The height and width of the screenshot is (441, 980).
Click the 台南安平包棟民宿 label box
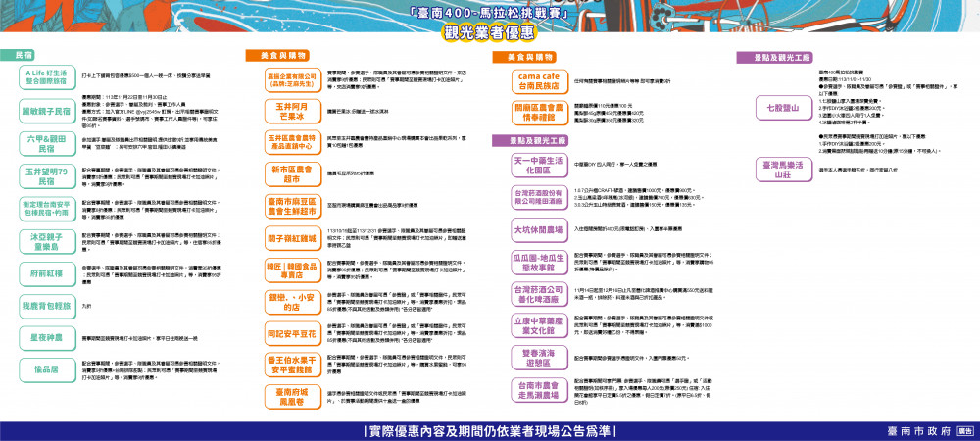(47, 210)
